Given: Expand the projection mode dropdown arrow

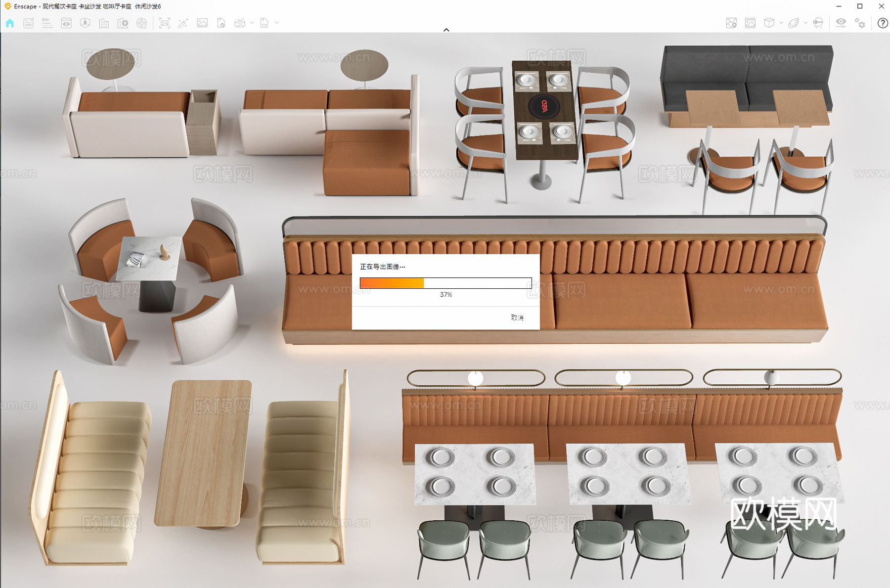Looking at the screenshot, I should 781,23.
